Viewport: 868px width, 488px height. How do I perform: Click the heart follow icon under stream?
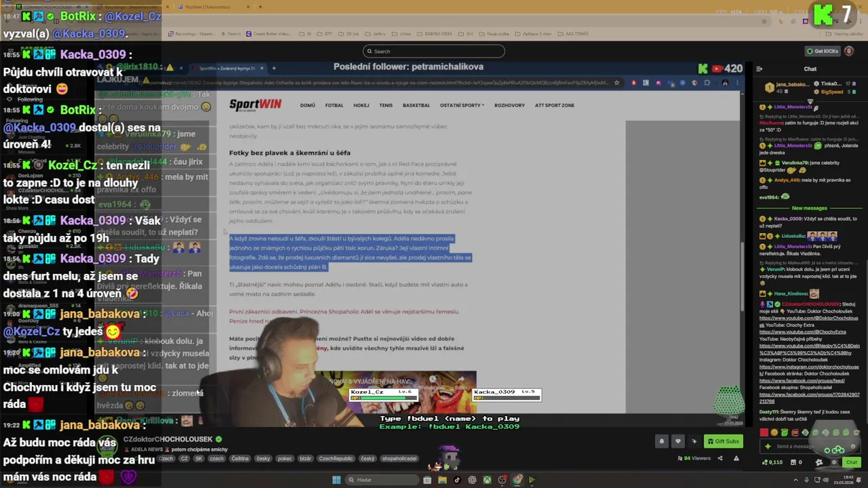pyautogui.click(x=677, y=441)
